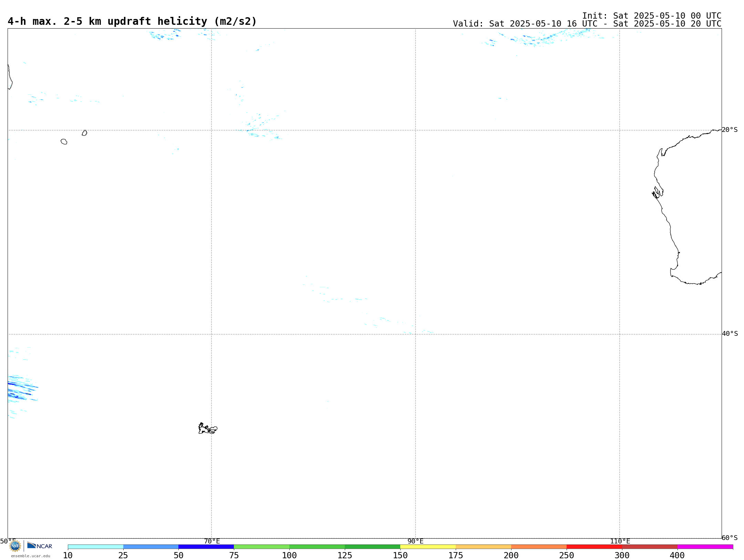Click the Valid time range text

click(587, 24)
